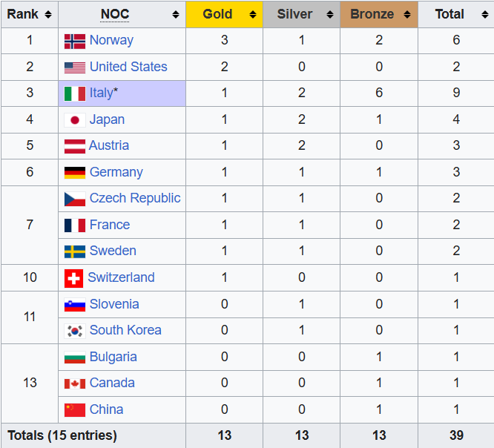This screenshot has height=448, width=494.
Task: Sort table by Rank column arrows
Action: [47, 15]
